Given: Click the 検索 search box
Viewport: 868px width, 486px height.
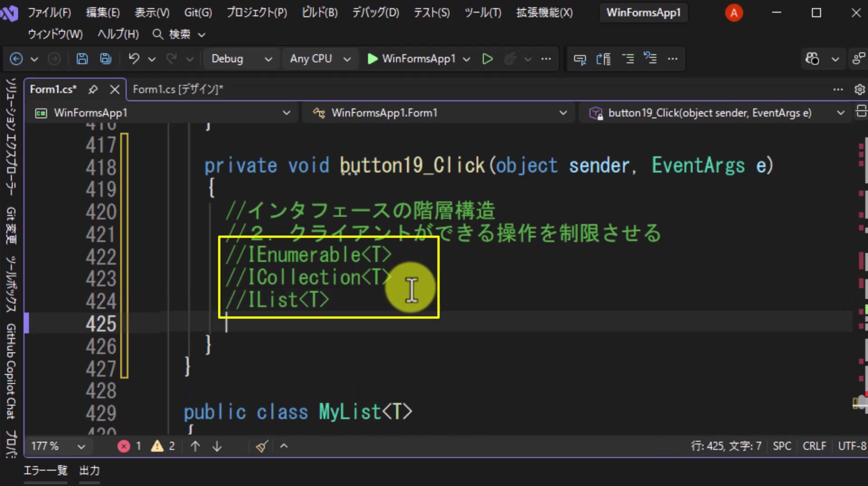Looking at the screenshot, I should 179,34.
